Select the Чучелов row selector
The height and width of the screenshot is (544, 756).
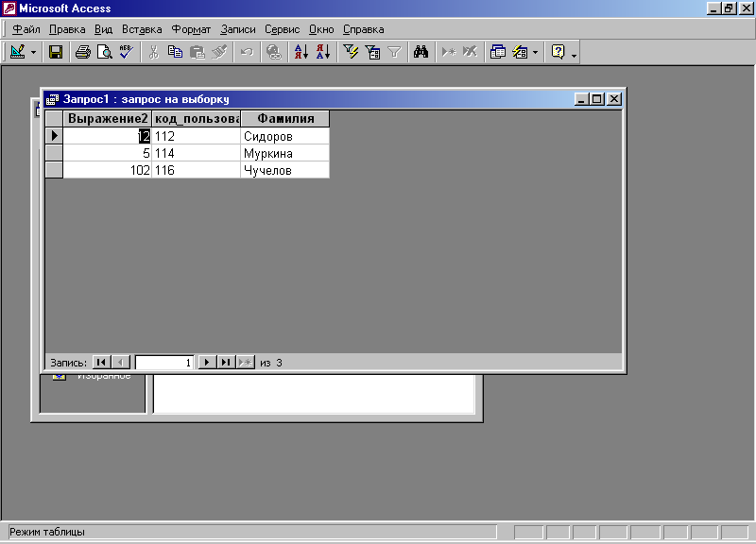point(54,170)
